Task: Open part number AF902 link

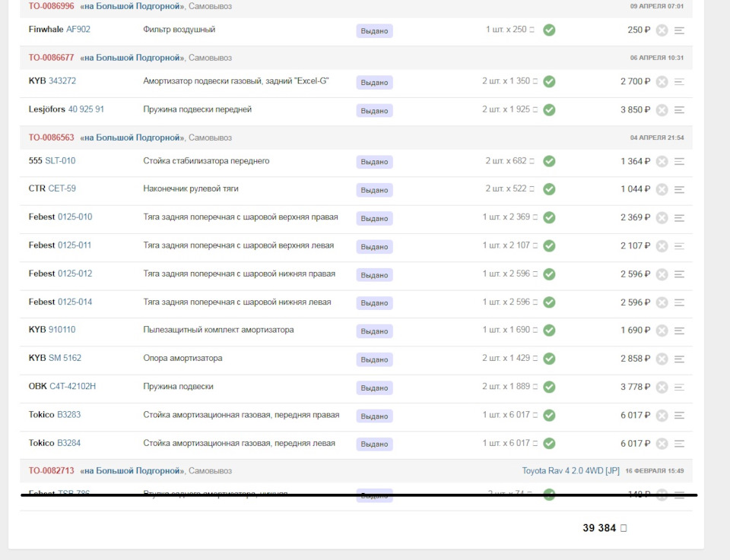Action: point(78,30)
